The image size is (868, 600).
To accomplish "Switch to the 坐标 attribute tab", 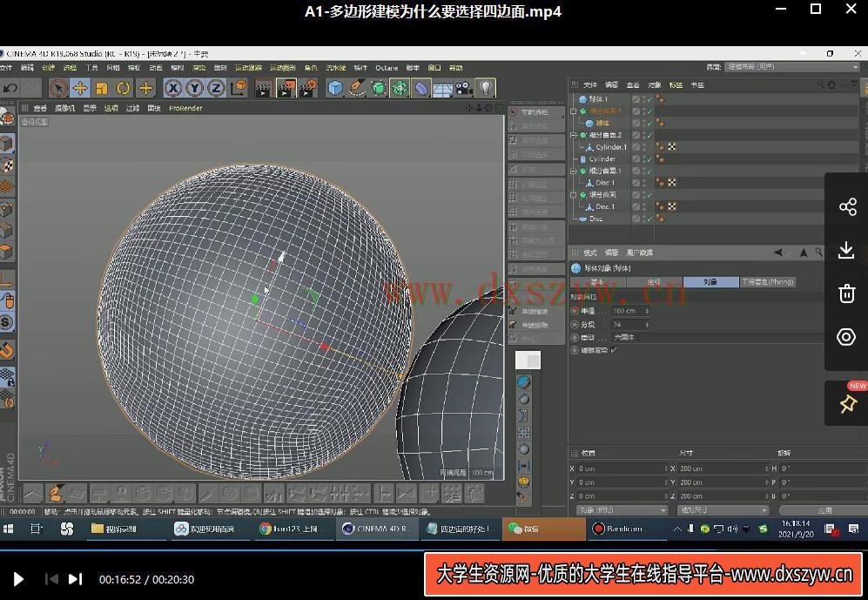I will pyautogui.click(x=655, y=282).
